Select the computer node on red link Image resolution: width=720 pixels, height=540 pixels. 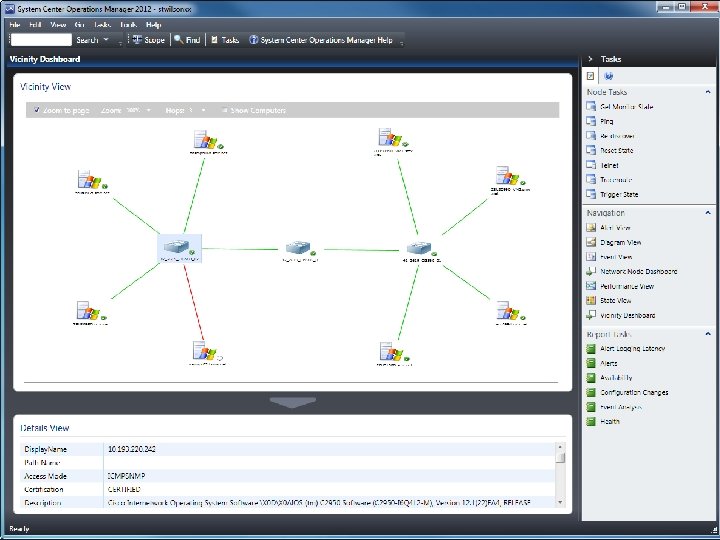pyautogui.click(x=208, y=353)
